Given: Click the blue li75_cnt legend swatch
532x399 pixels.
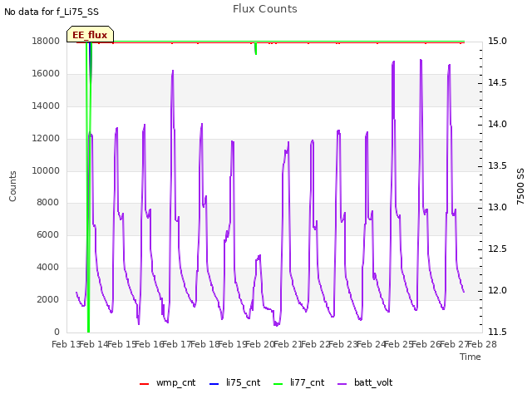Looking at the screenshot, I should tap(214, 384).
